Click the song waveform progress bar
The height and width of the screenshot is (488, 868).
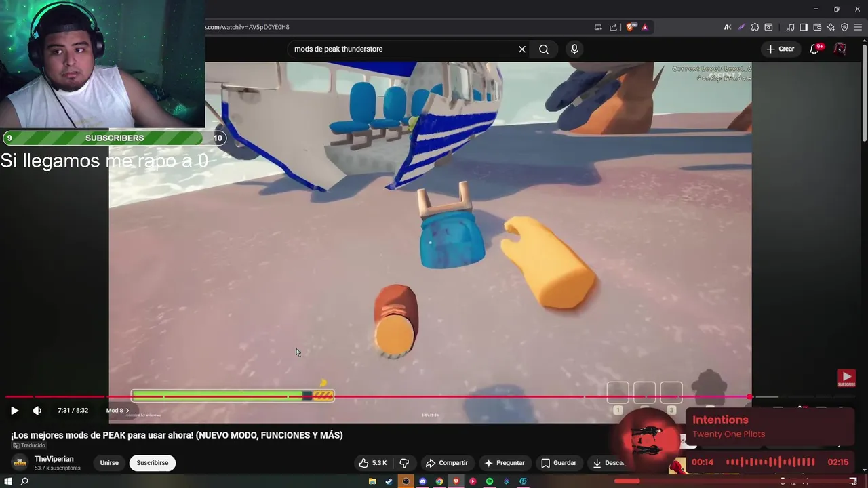pyautogui.click(x=770, y=462)
